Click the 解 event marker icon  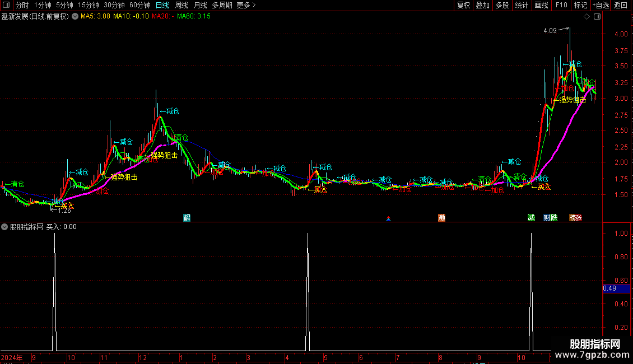[x=187, y=218]
